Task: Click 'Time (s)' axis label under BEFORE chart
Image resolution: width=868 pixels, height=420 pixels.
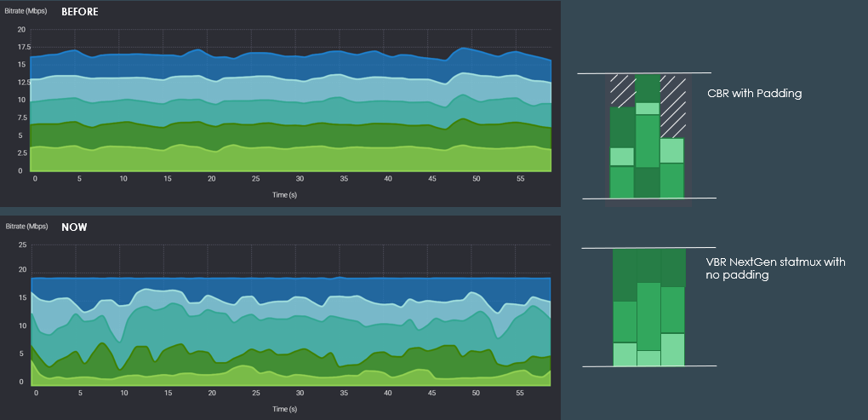Action: [x=283, y=194]
